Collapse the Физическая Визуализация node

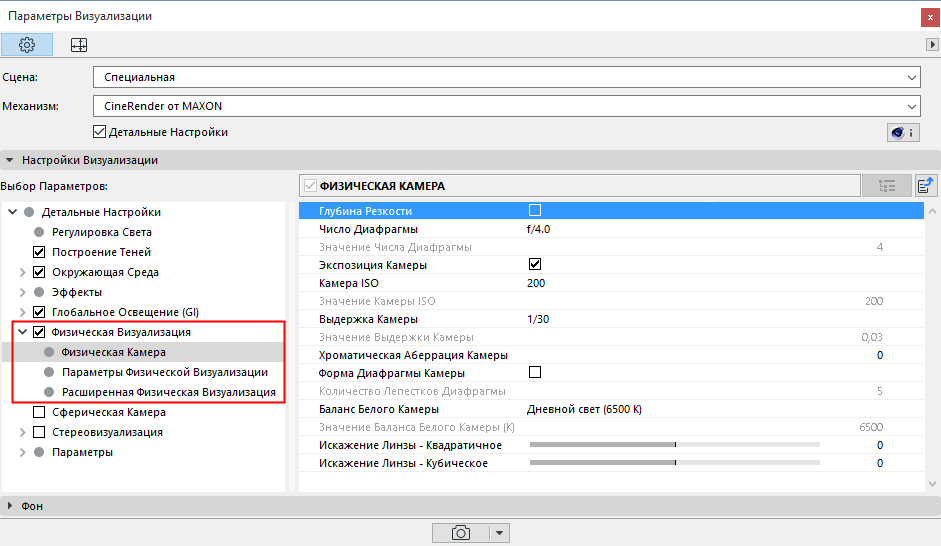coord(22,332)
